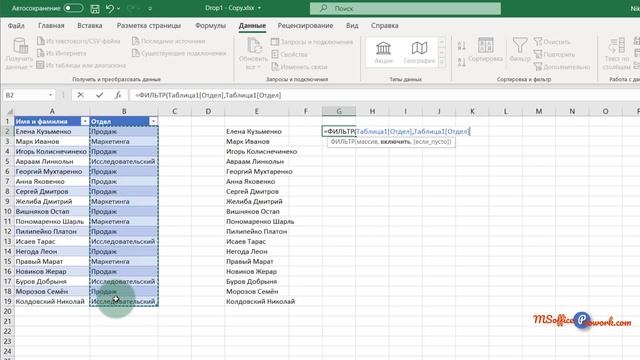The height and width of the screenshot is (360, 640).
Task: Open Последние источники
Action: pyautogui.click(x=169, y=41)
